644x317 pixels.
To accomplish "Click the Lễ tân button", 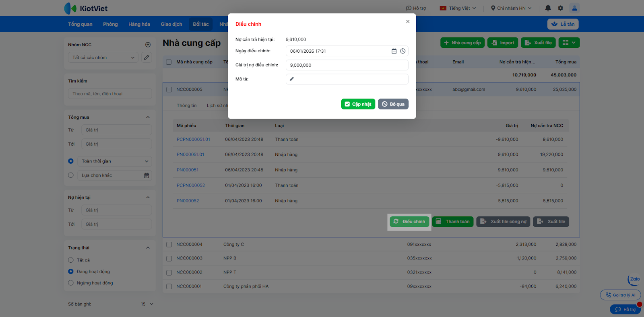I will 563,24.
